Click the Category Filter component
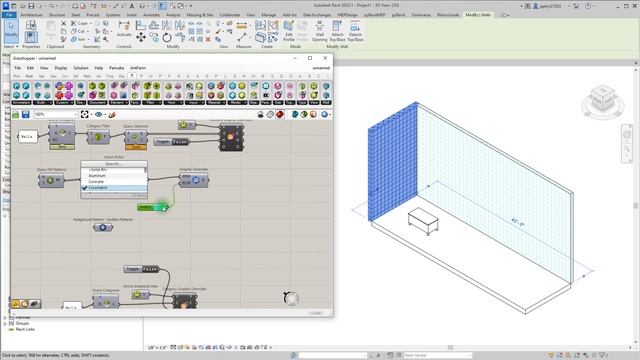 [98, 137]
